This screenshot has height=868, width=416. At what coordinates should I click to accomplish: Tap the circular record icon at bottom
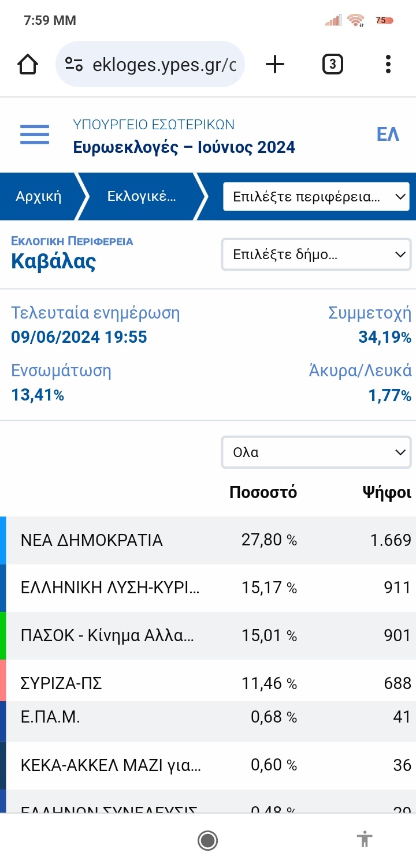(x=207, y=840)
